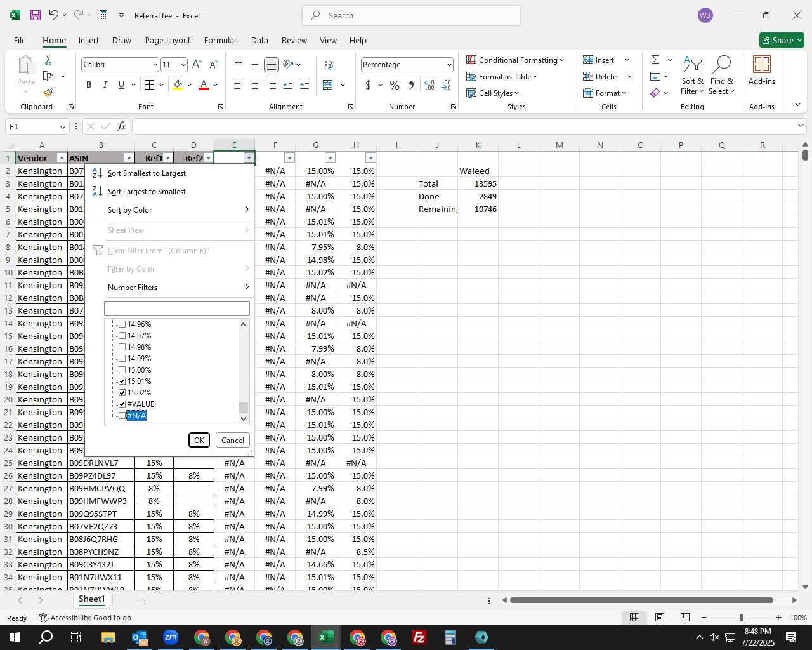
Task: Center align text horizontally
Action: coord(255,85)
